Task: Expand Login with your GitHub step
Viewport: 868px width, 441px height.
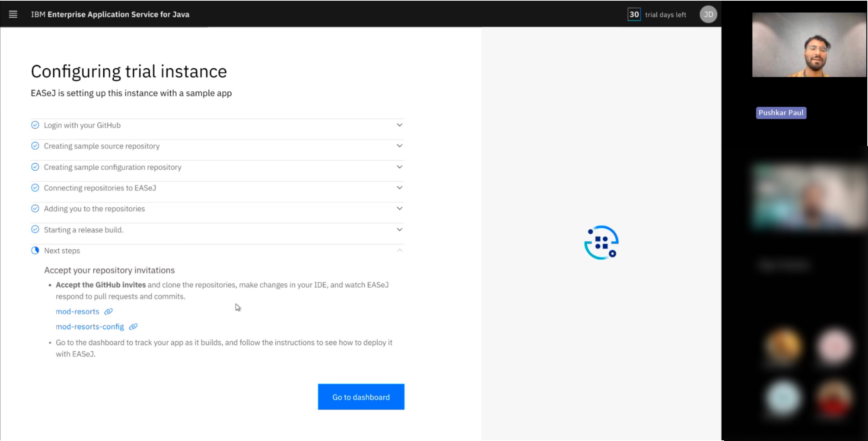Action: (x=399, y=125)
